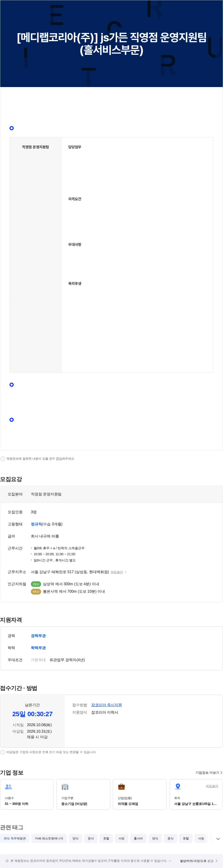Expand the footer copyright notice chevron
Screen dimensions: 223x868
(170, 861)
